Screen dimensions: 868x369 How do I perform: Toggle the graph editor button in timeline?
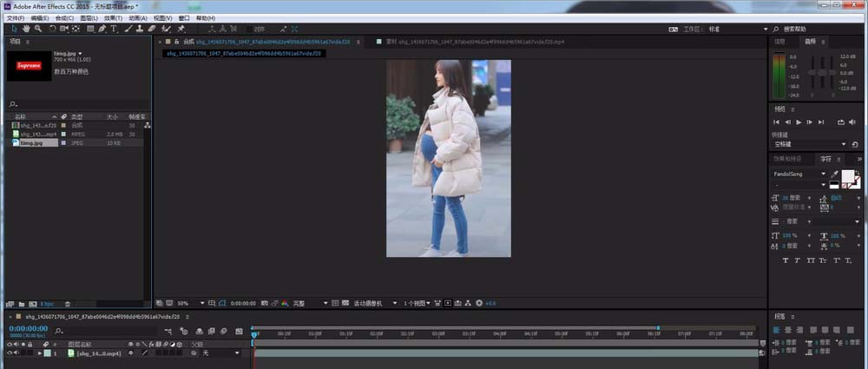(240, 332)
